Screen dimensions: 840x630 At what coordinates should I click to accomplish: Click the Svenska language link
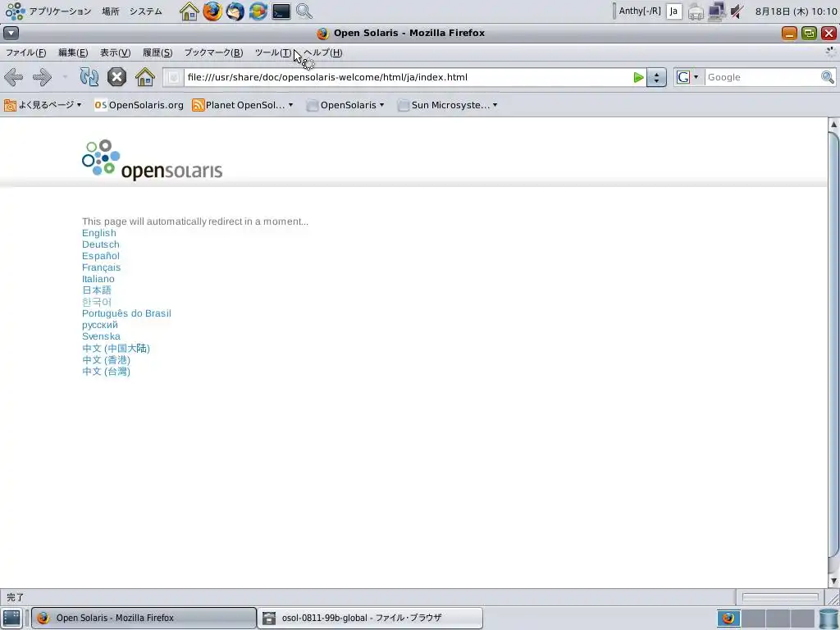click(101, 336)
